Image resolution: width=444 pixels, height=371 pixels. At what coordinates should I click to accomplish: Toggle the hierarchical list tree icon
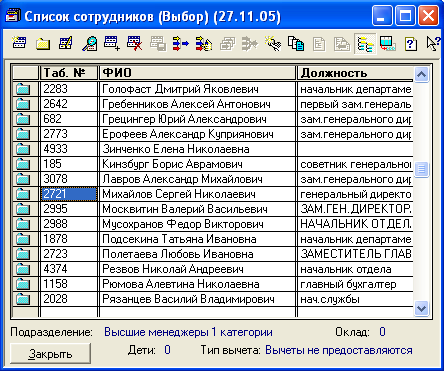(x=365, y=44)
